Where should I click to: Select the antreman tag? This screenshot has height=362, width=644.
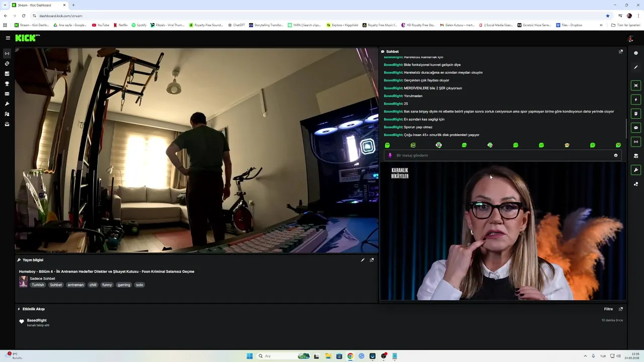point(75,285)
